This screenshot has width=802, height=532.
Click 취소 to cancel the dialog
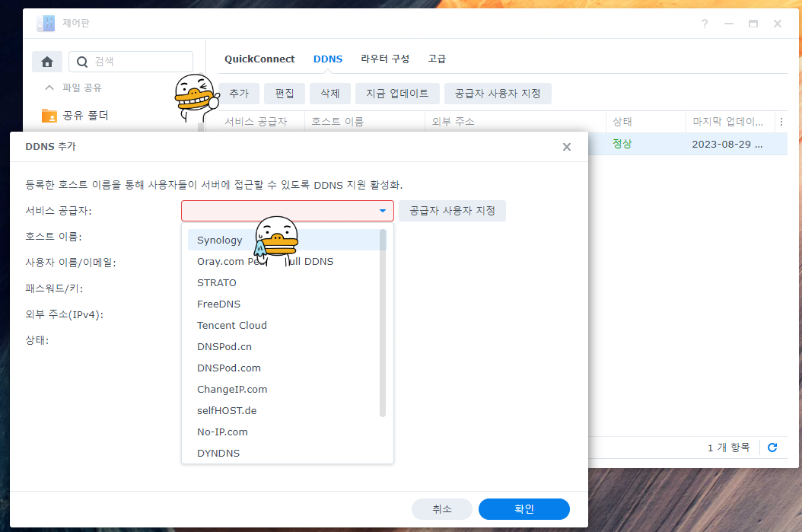point(442,509)
